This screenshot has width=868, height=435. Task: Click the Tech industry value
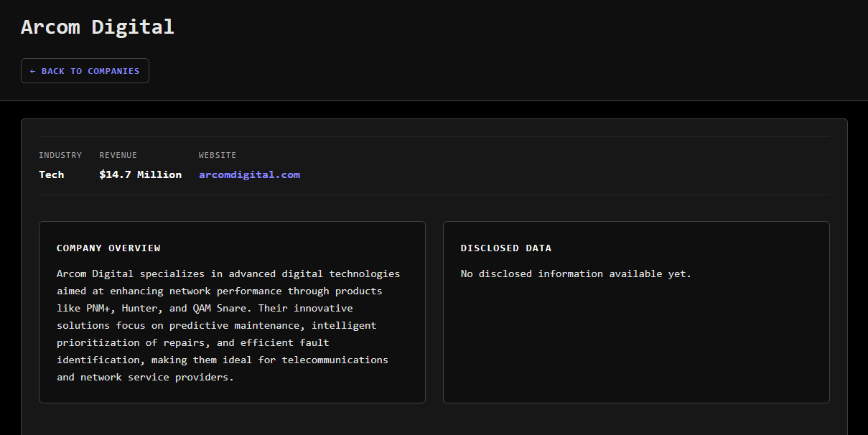[x=51, y=174]
